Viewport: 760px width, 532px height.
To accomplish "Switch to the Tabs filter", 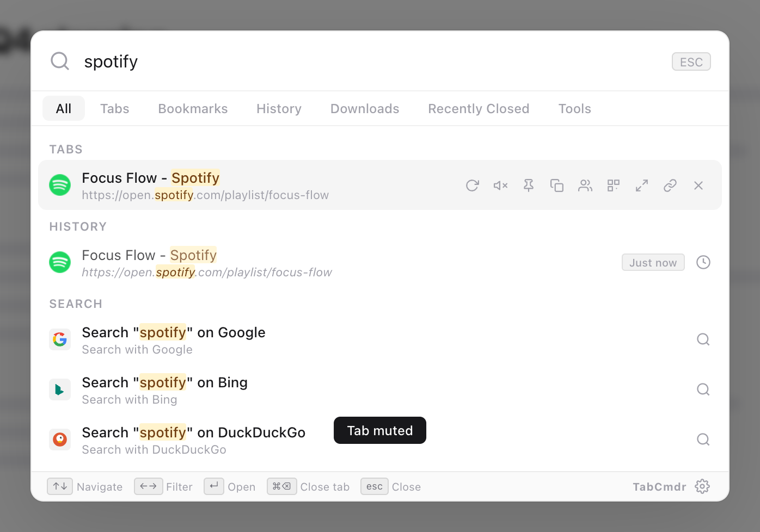I will point(115,108).
